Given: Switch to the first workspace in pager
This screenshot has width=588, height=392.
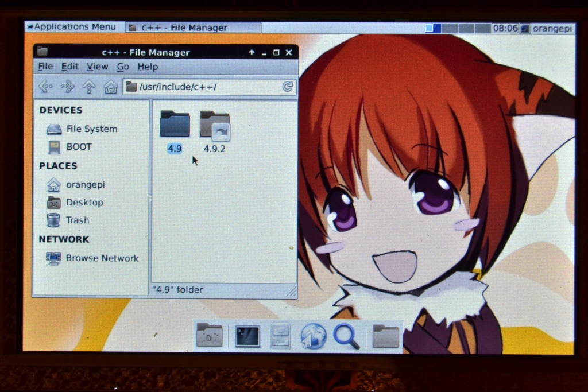Looking at the screenshot, I should coord(433,28).
